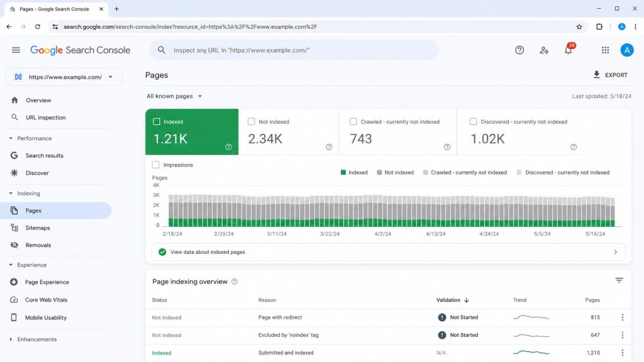Screen dimensions: 644x362
Task: Toggle the Not indexed checkbox
Action: click(252, 121)
